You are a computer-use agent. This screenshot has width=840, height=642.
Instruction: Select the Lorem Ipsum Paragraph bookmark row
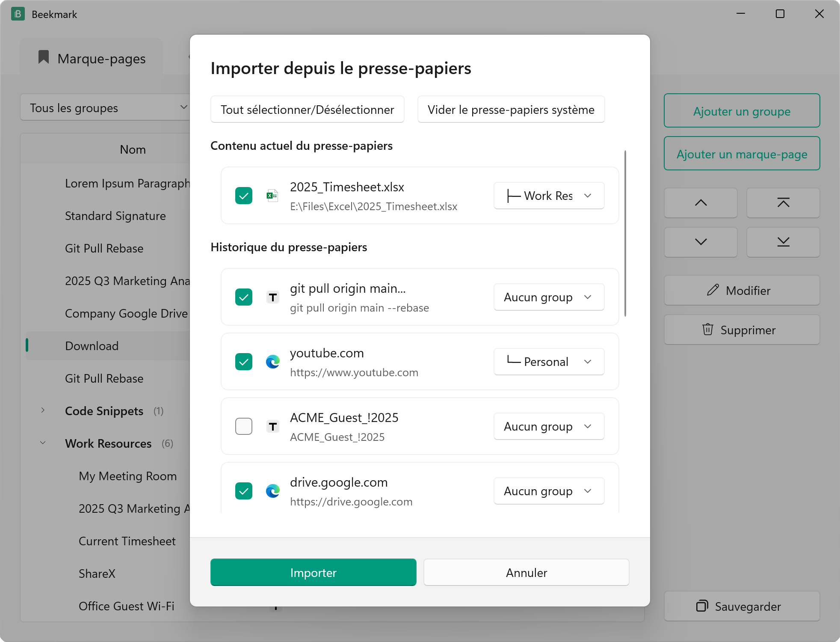coord(108,183)
